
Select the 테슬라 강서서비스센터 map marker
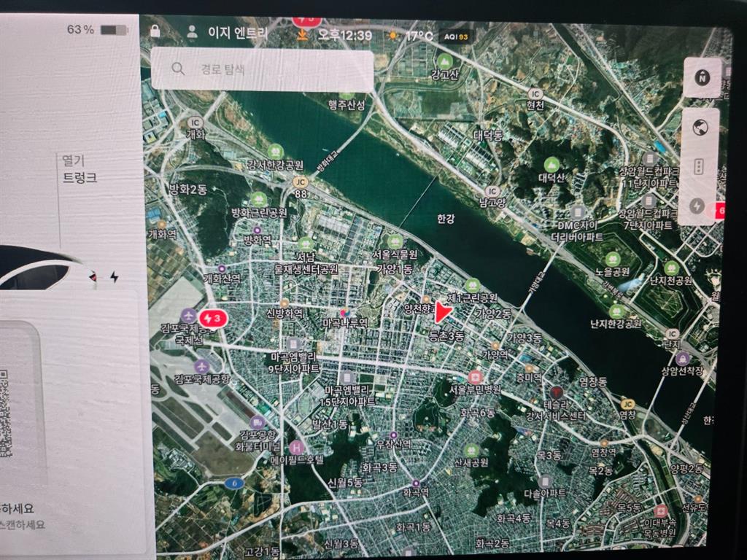557,393
